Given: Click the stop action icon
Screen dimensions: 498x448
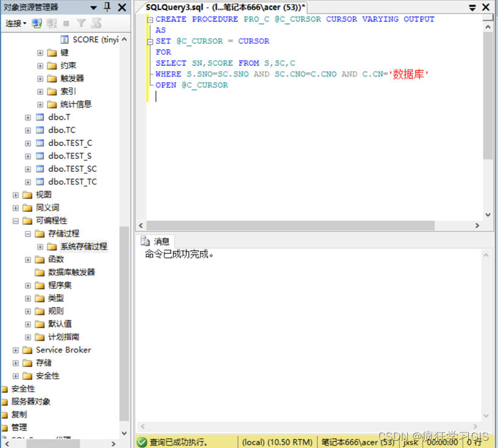Looking at the screenshot, I should click(x=66, y=23).
